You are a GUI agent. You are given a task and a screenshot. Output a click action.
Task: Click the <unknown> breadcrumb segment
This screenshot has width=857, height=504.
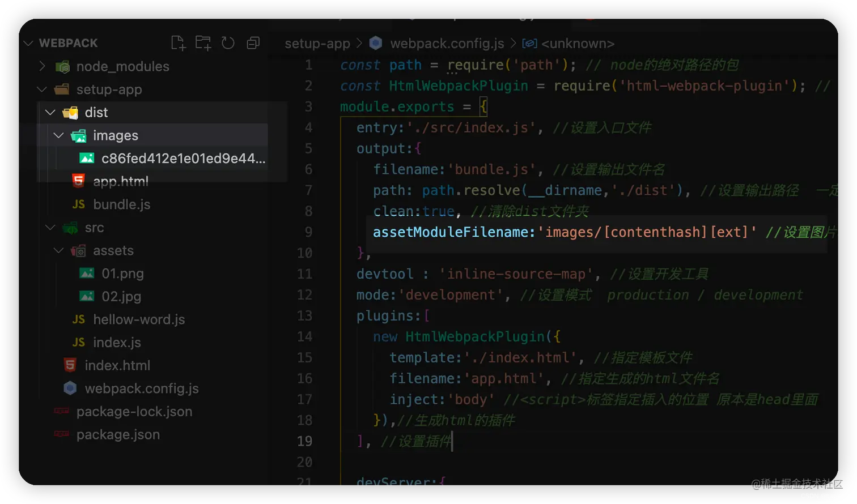[x=578, y=44]
